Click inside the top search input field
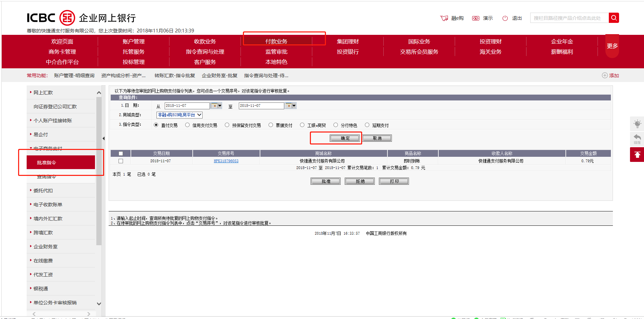The width and height of the screenshot is (644, 319). (570, 18)
